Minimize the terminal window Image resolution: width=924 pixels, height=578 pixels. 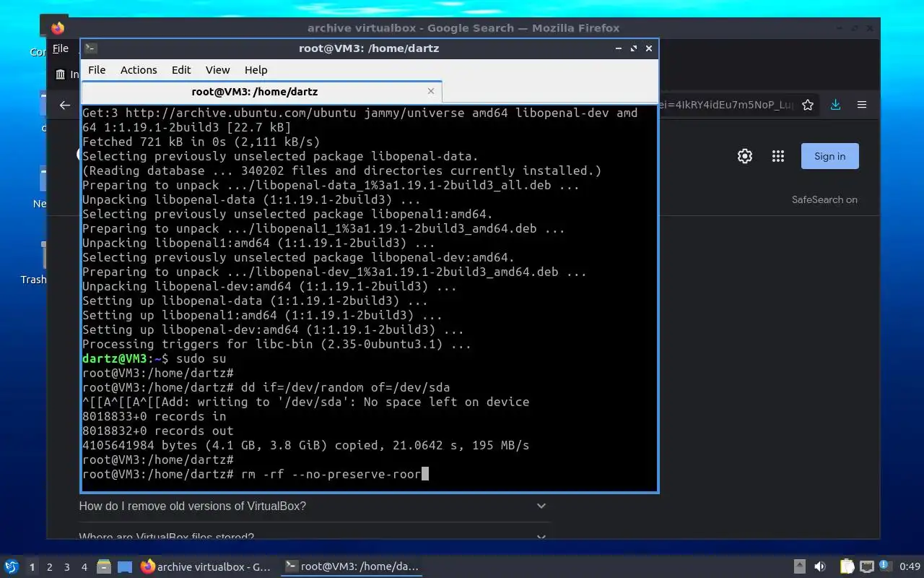click(x=619, y=48)
